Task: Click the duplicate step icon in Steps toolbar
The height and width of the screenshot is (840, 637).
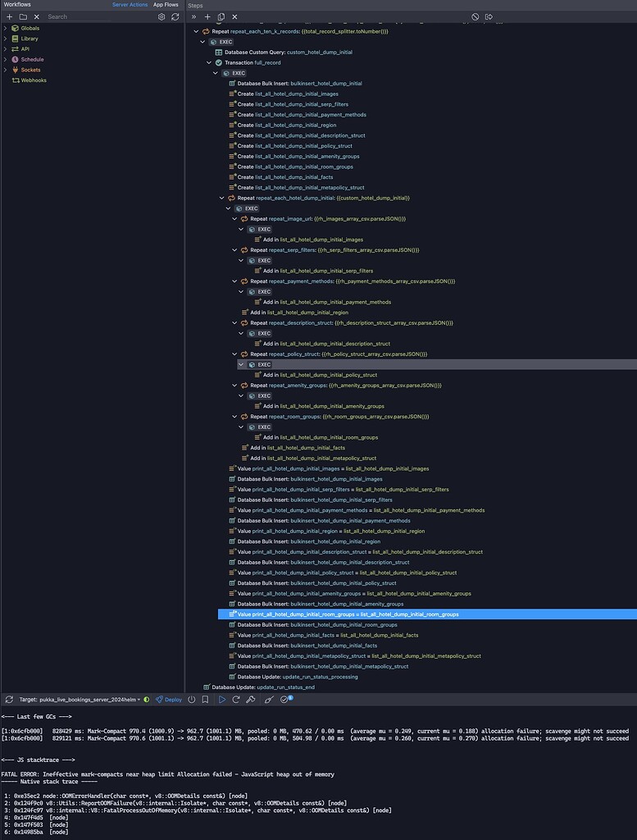Action: pos(221,16)
